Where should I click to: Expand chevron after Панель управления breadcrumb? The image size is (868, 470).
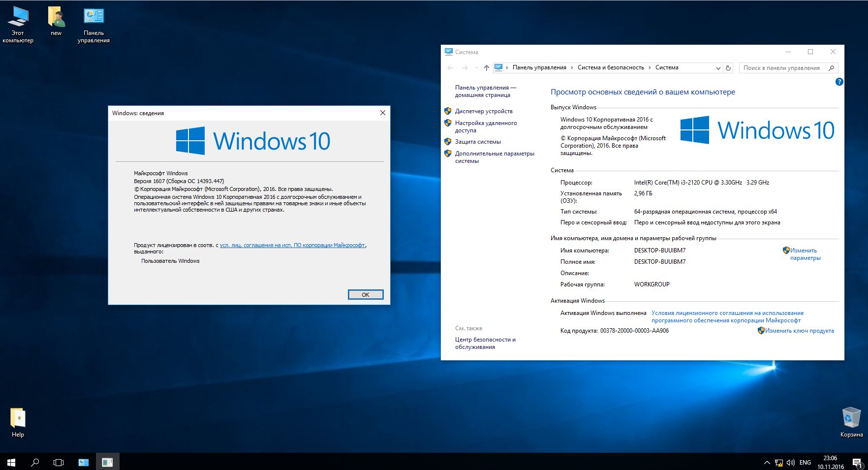[x=572, y=67]
